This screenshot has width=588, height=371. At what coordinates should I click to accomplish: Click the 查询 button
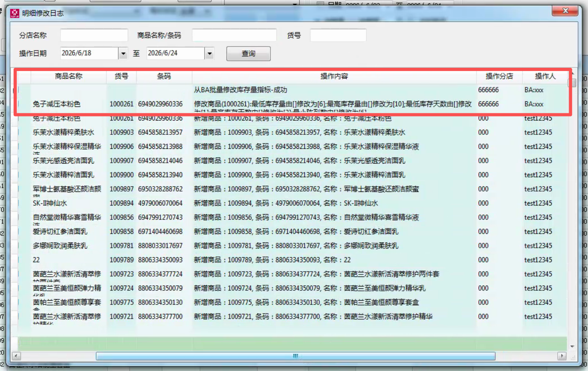[x=248, y=53]
